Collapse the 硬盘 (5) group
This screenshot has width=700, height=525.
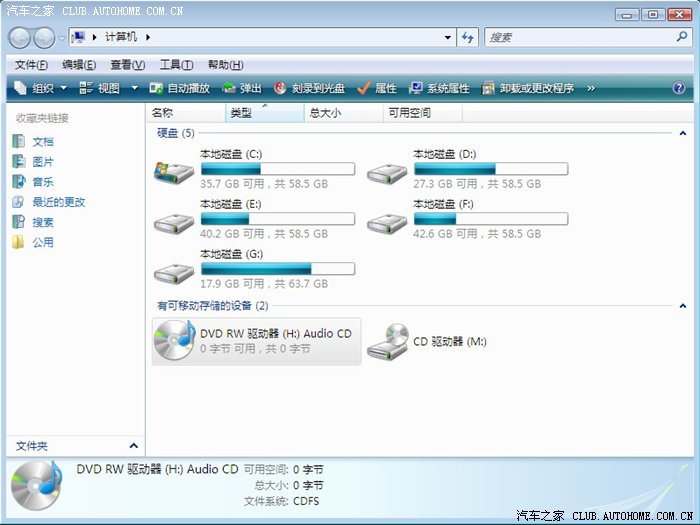[682, 133]
